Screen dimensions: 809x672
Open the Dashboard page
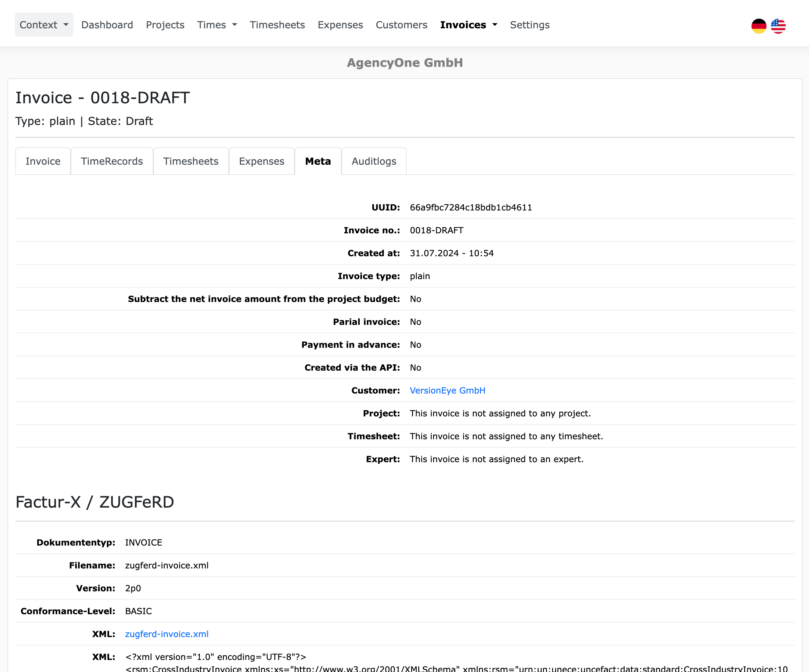(x=107, y=24)
